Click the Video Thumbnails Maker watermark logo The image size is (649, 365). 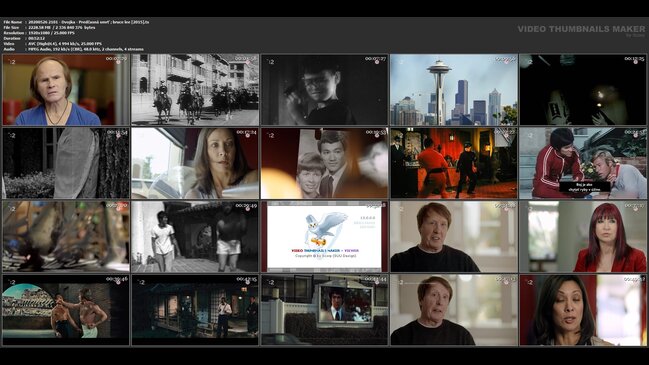[x=581, y=30]
